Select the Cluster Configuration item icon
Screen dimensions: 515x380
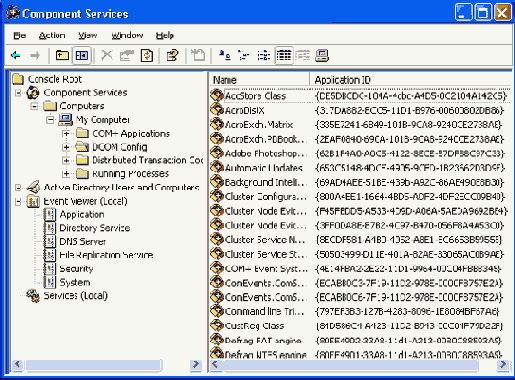(217, 196)
